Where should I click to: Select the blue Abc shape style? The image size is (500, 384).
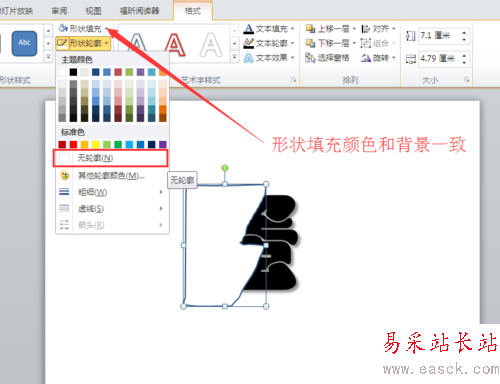24,43
